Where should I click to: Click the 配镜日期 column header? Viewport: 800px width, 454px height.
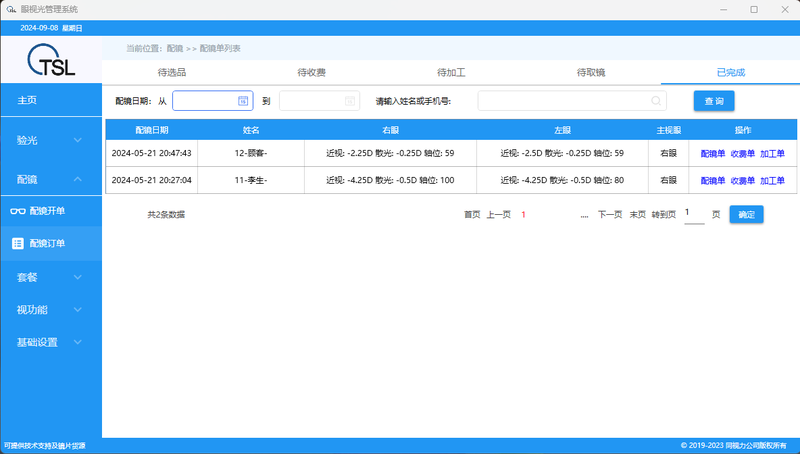[x=152, y=130]
